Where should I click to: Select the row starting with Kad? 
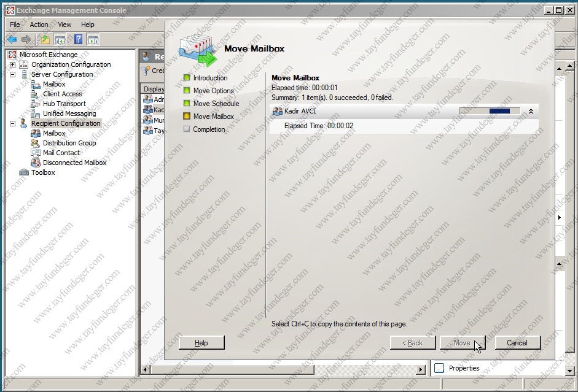[x=154, y=110]
